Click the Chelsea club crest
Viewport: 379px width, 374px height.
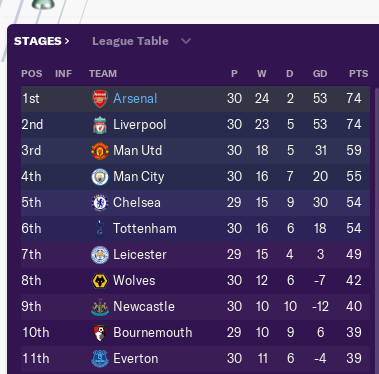click(100, 203)
